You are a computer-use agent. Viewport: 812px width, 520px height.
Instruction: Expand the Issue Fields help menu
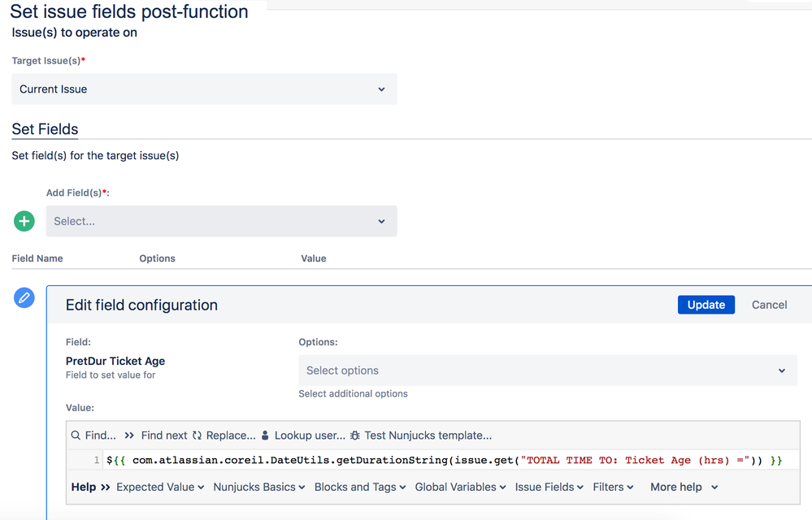[x=549, y=487]
